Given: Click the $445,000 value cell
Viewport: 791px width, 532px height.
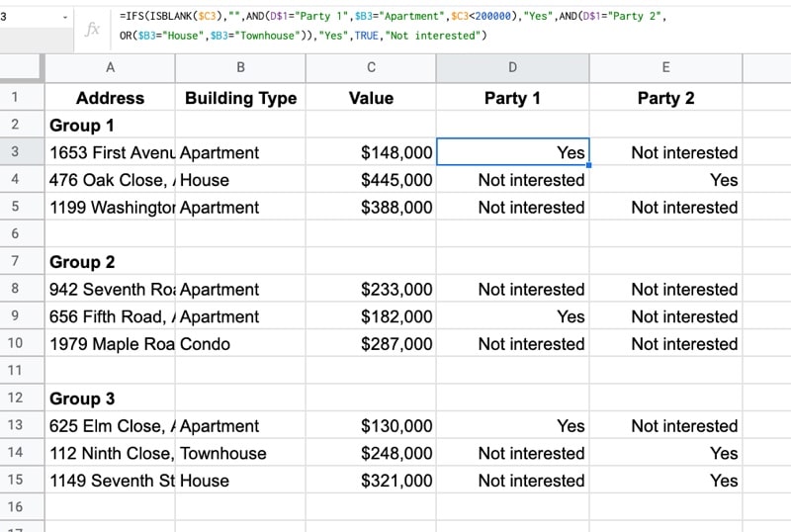Looking at the screenshot, I should point(371,180).
